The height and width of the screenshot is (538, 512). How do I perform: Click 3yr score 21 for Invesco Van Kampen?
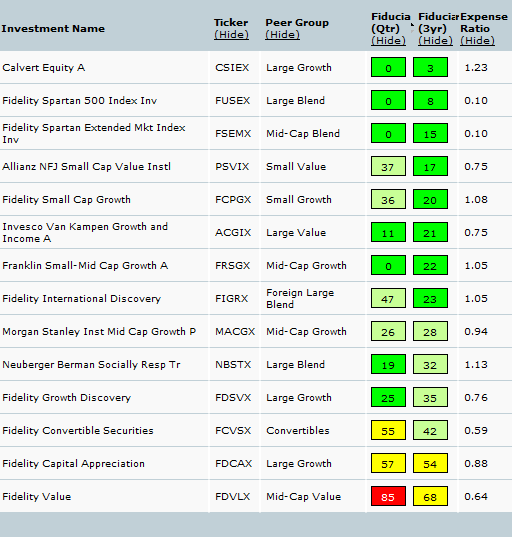tap(430, 232)
